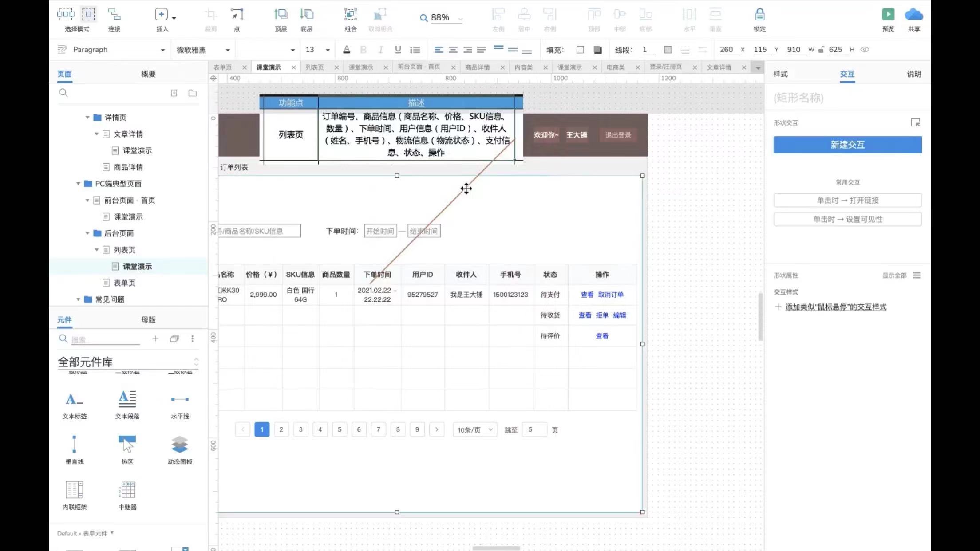Screen dimensions: 980x551
Task: Click the Group (组合) icon
Action: (350, 15)
